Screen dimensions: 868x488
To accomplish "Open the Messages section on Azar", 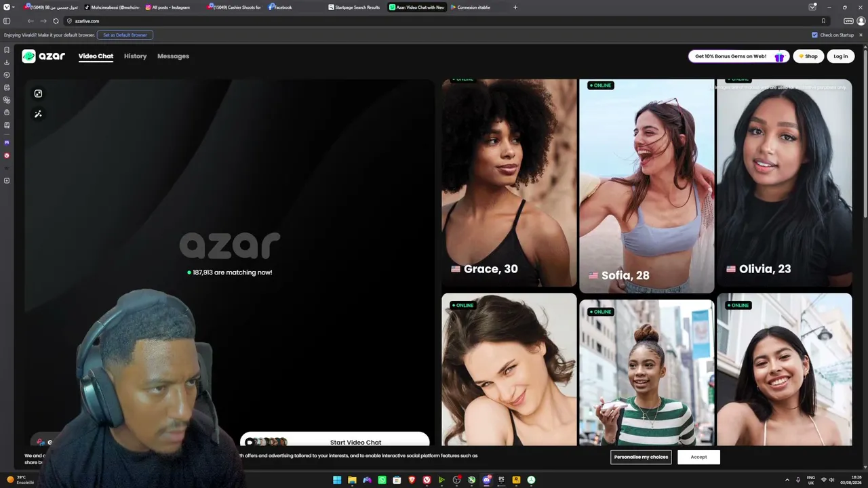I will click(x=173, y=56).
